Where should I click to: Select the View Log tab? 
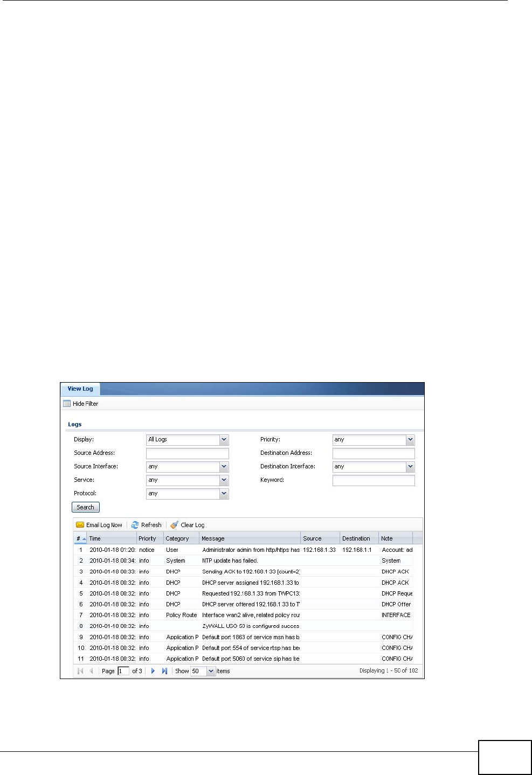pyautogui.click(x=80, y=389)
